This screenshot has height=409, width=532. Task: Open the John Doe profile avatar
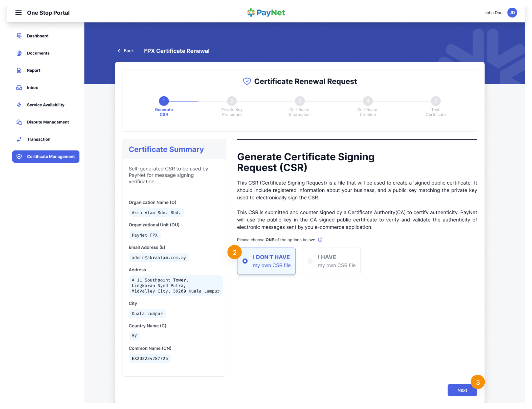pyautogui.click(x=512, y=13)
